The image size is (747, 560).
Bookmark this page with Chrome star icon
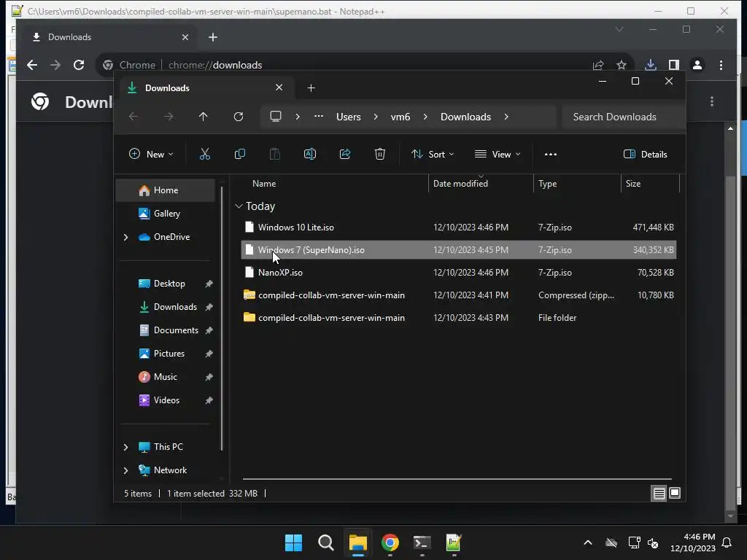coord(622,65)
